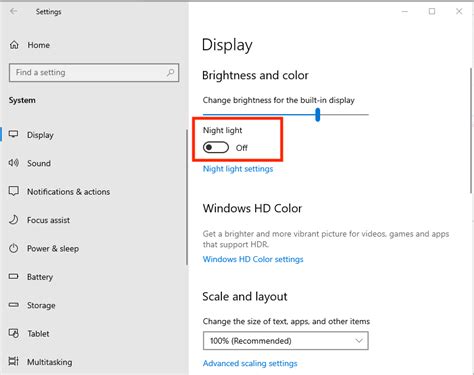Viewport: 474px width, 375px height.
Task: Click the Focus assist moon icon
Action: click(x=14, y=220)
